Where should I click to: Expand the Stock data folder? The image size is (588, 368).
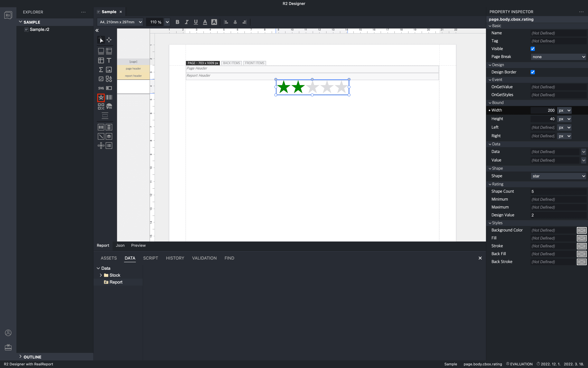[x=101, y=275]
